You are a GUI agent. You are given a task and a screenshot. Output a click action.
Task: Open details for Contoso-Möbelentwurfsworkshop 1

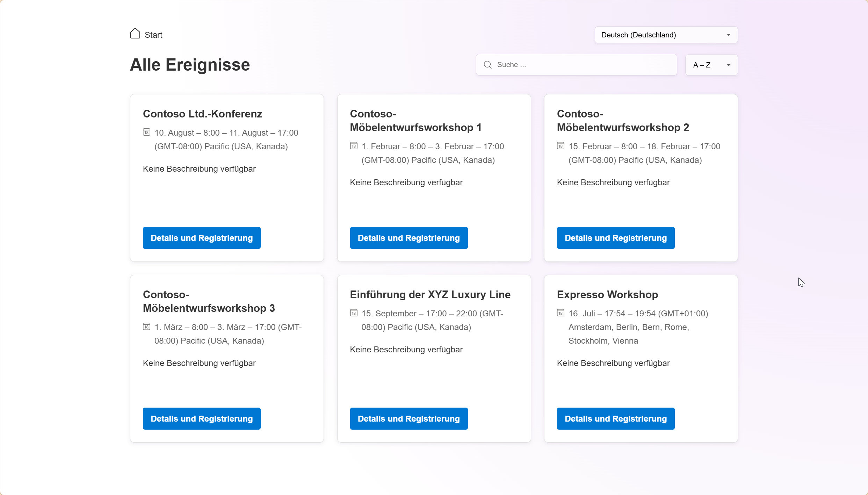point(409,238)
